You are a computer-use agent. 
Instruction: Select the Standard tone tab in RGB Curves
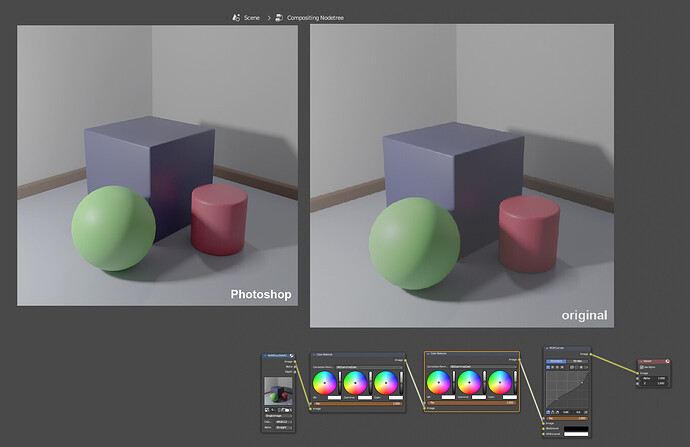tap(556, 361)
